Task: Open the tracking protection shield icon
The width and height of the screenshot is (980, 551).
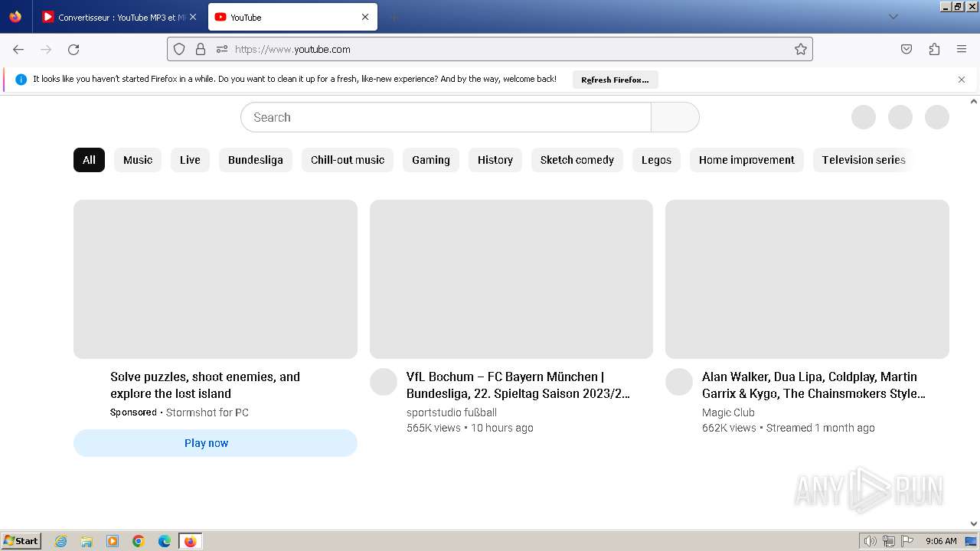Action: (x=179, y=49)
